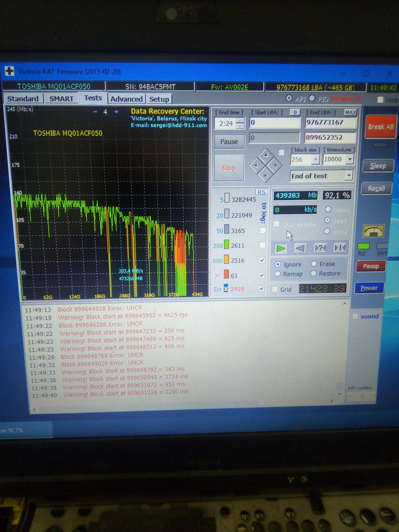Click the RS reset statistics button
The height and width of the screenshot is (532, 399).
click(261, 192)
